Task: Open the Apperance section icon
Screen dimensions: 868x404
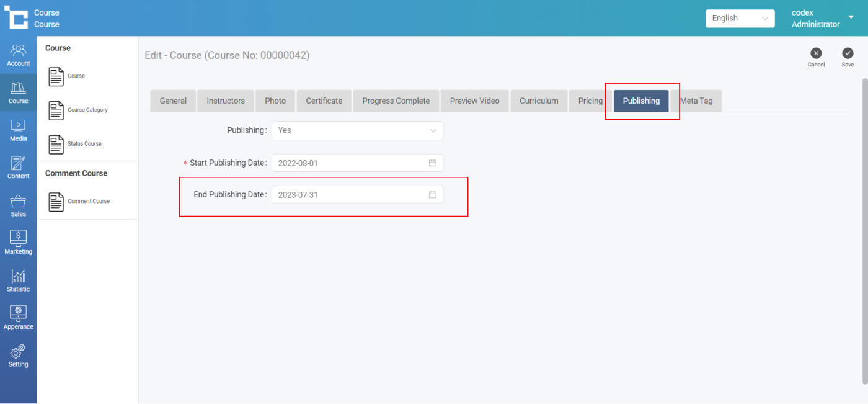Action: tap(18, 318)
